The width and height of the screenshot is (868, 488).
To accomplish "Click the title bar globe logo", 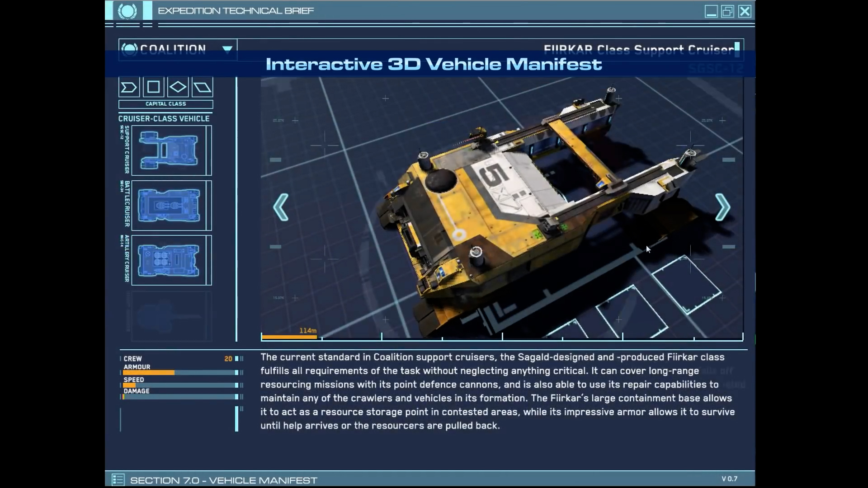I will point(127,11).
